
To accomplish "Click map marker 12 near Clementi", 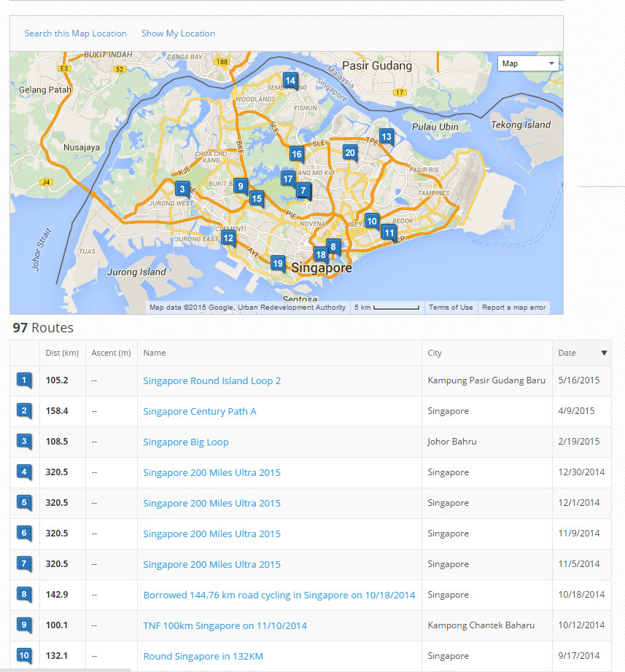I will point(228,238).
